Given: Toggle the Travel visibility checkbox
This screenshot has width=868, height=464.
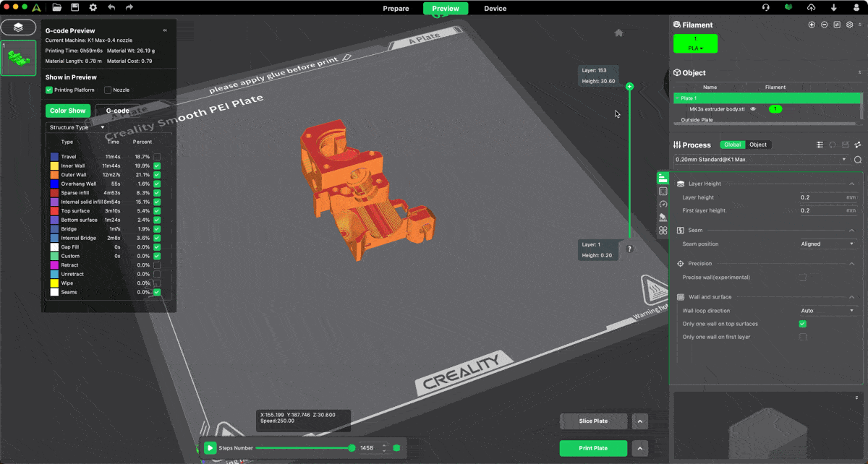Looking at the screenshot, I should 157,157.
